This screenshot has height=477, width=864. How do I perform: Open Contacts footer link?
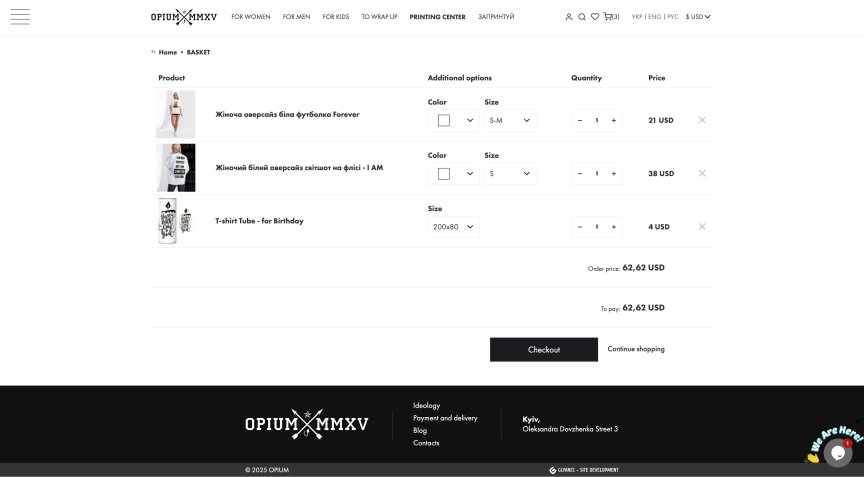click(426, 443)
